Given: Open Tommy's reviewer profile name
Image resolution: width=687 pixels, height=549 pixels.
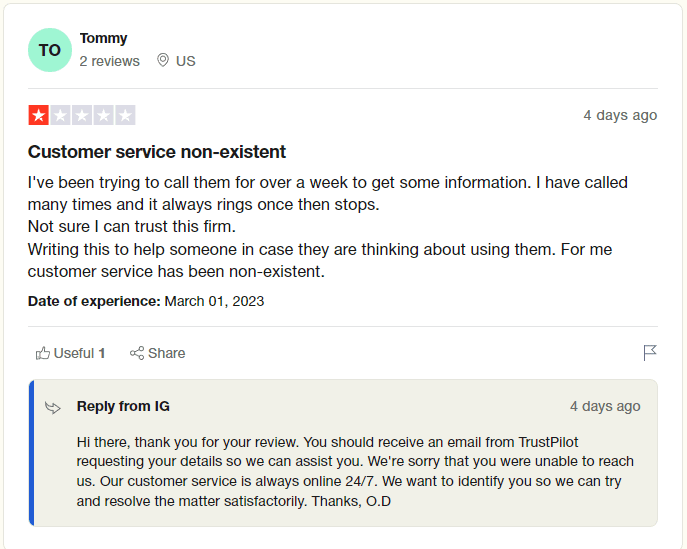Looking at the screenshot, I should [103, 38].
